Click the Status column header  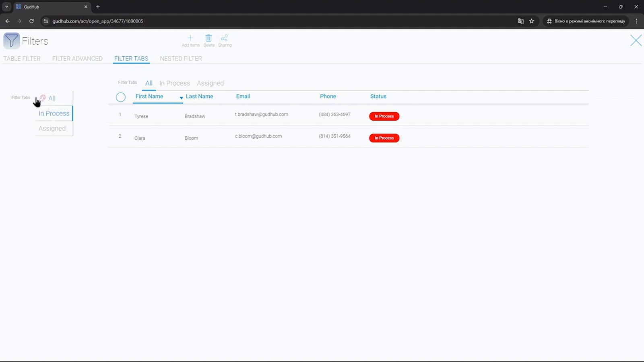coord(378,96)
